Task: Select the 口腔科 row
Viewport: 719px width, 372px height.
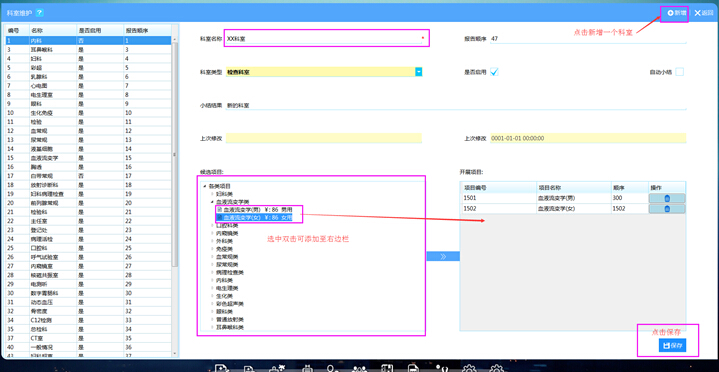Action: [88, 248]
